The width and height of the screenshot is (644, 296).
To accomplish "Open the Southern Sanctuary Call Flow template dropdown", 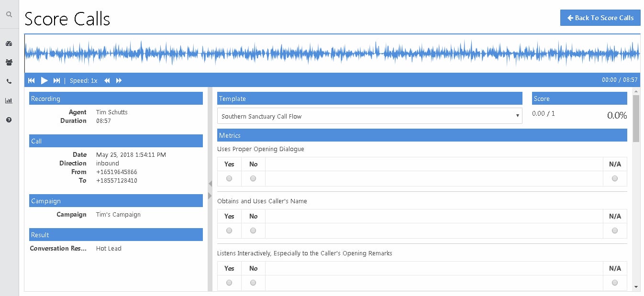I will click(x=369, y=116).
